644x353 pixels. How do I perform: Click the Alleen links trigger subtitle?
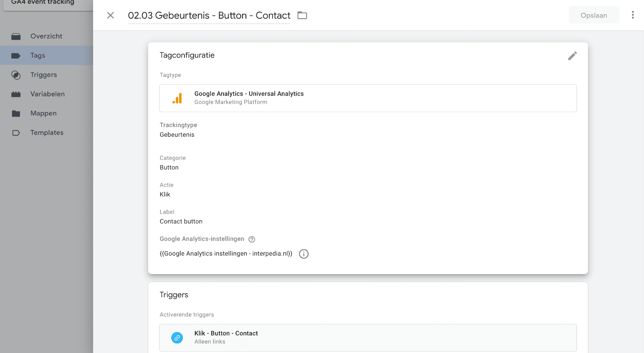(x=210, y=342)
